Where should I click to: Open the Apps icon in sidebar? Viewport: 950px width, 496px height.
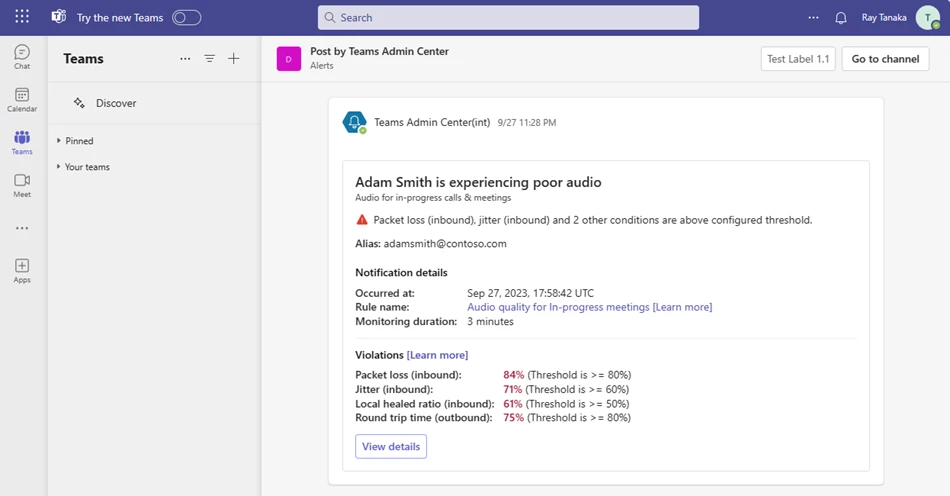22,270
